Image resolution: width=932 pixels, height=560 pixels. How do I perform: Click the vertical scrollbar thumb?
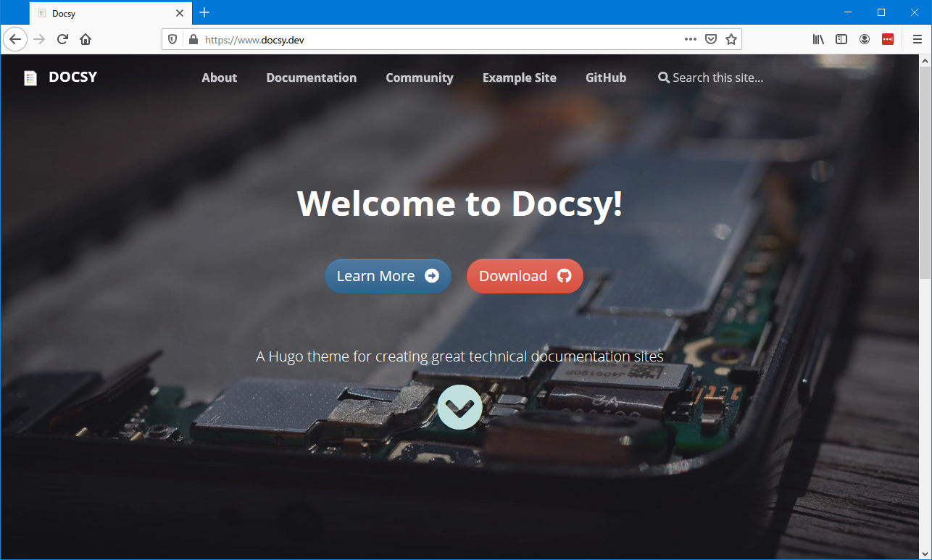925,172
